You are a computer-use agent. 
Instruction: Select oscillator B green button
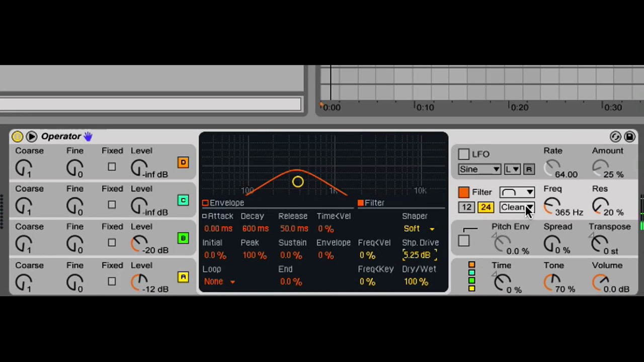pyautogui.click(x=183, y=238)
